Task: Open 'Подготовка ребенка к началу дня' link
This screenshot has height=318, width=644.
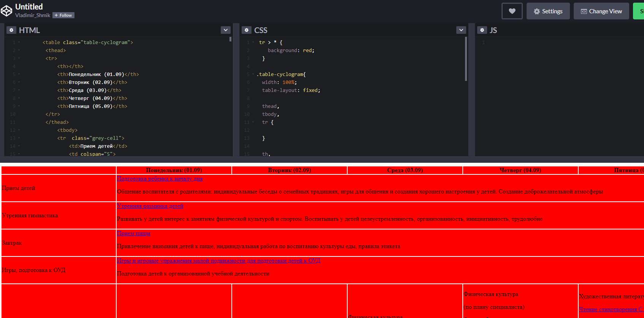Action: pyautogui.click(x=160, y=179)
